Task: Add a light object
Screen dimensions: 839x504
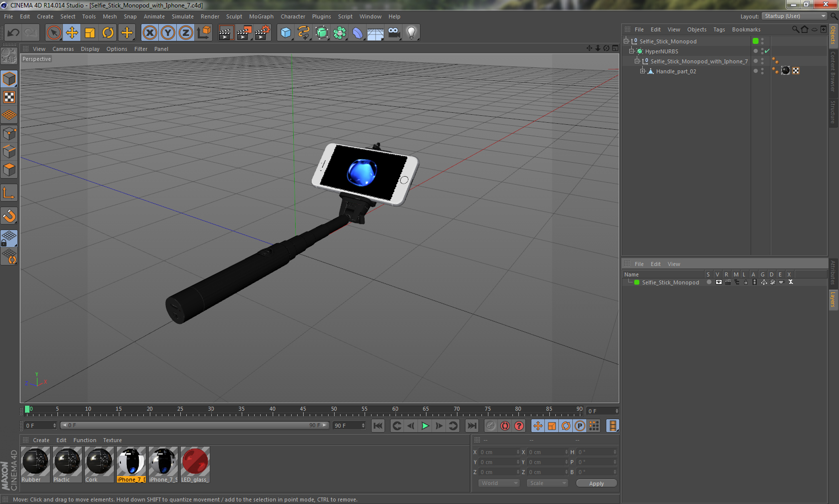Action: click(x=412, y=33)
